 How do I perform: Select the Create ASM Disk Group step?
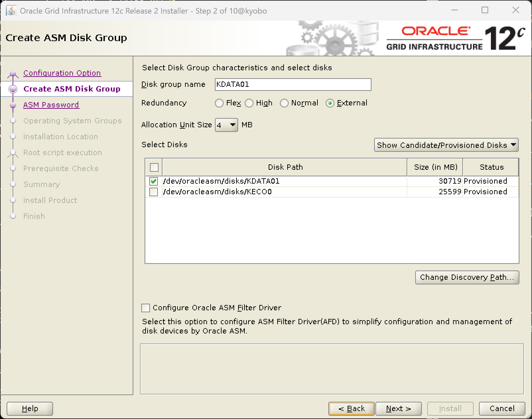[72, 89]
